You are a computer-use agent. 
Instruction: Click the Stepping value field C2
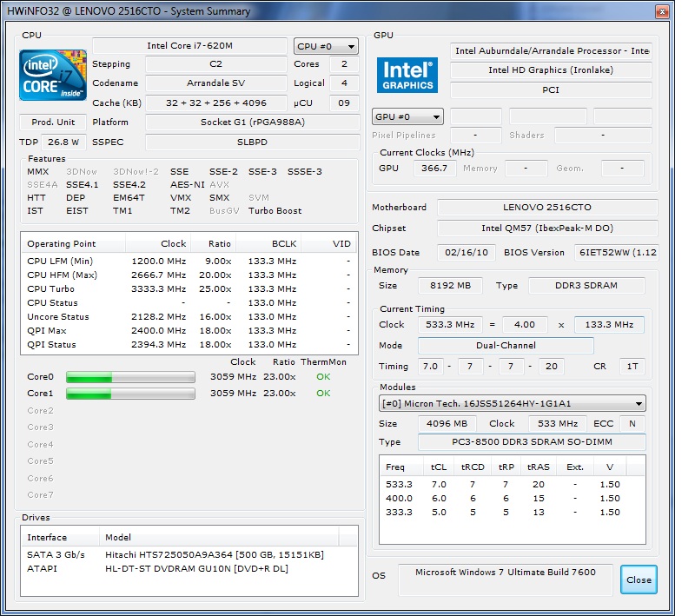[x=215, y=64]
